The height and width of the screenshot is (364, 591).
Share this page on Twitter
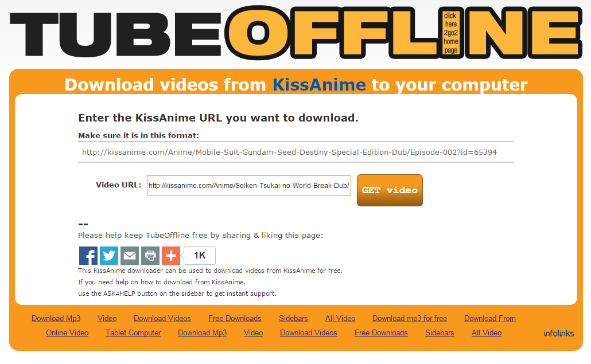click(109, 256)
